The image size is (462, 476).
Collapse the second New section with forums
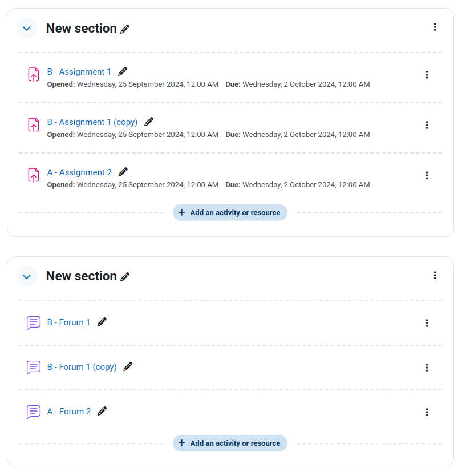click(x=27, y=277)
